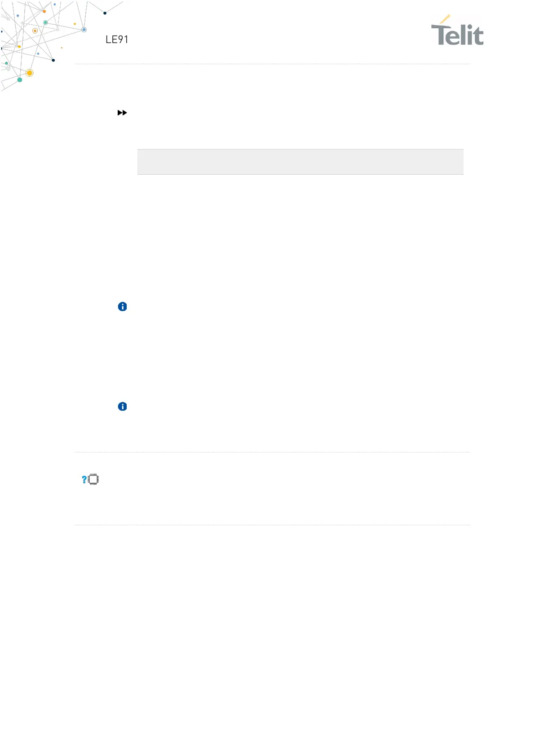This screenshot has height=756, width=535.
Task: Click the yellow accent stroke on Telit logo
Action: point(445,19)
